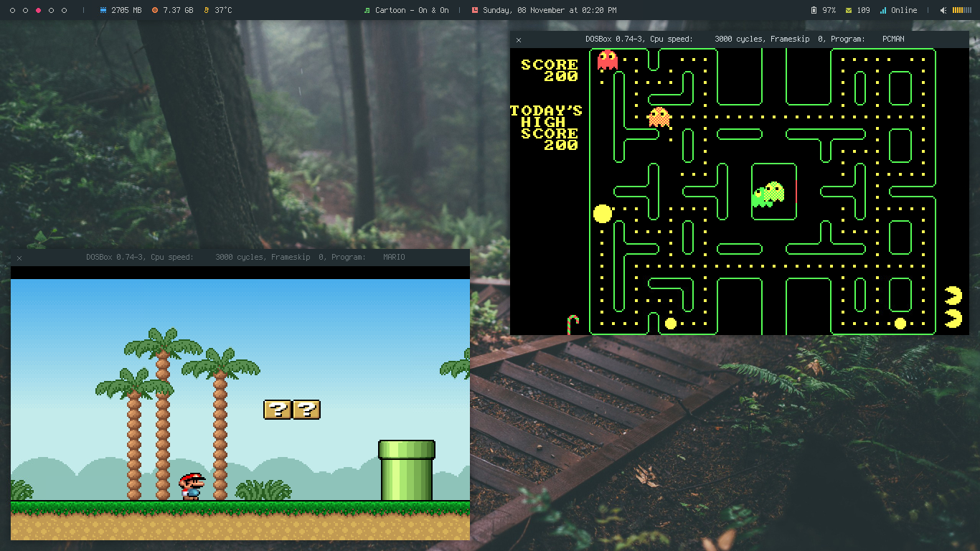The height and width of the screenshot is (551, 980).
Task: Click the red calendar icon
Action: click(x=474, y=11)
